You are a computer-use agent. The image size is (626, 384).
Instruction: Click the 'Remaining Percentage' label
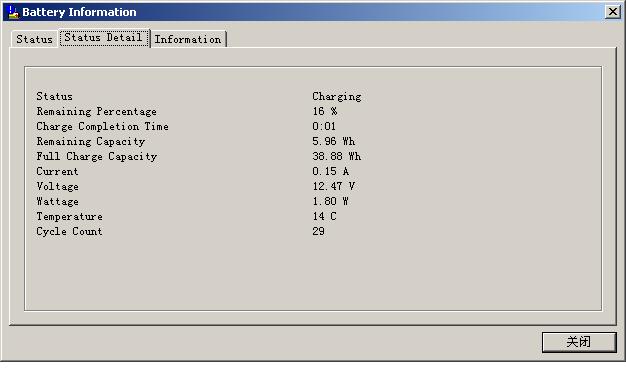pos(97,111)
